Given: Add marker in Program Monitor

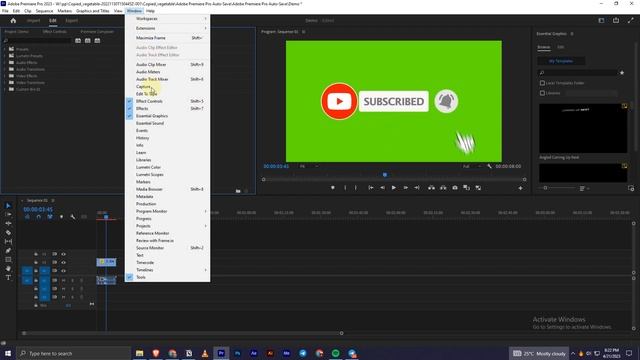Looking at the screenshot, I should point(333,188).
